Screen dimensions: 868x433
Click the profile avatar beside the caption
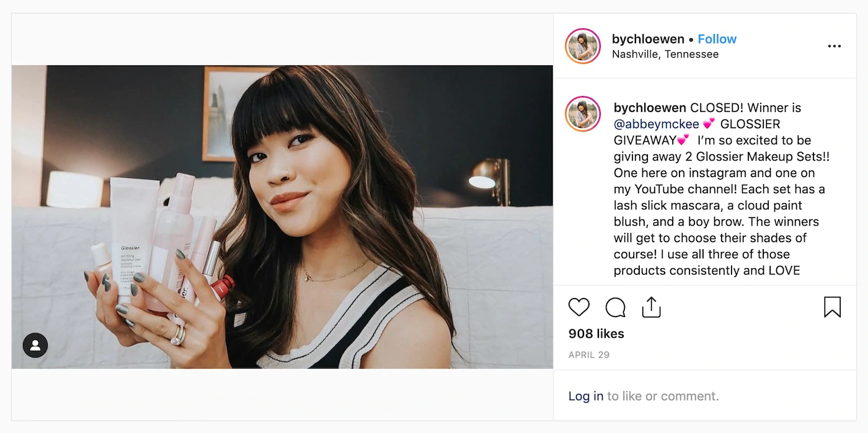coord(583,114)
